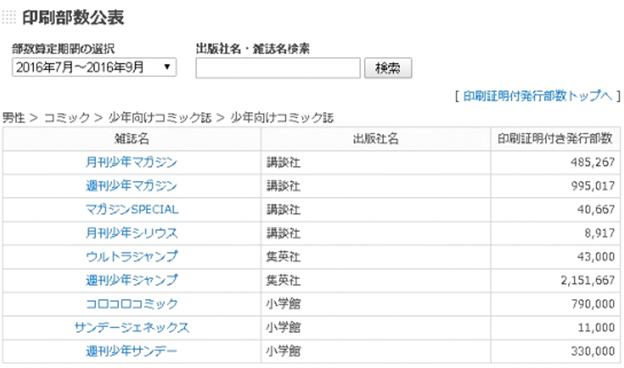Open the 週刊少年ジャンプ magazine link
Screen dimensions: 624x368
coord(131,280)
